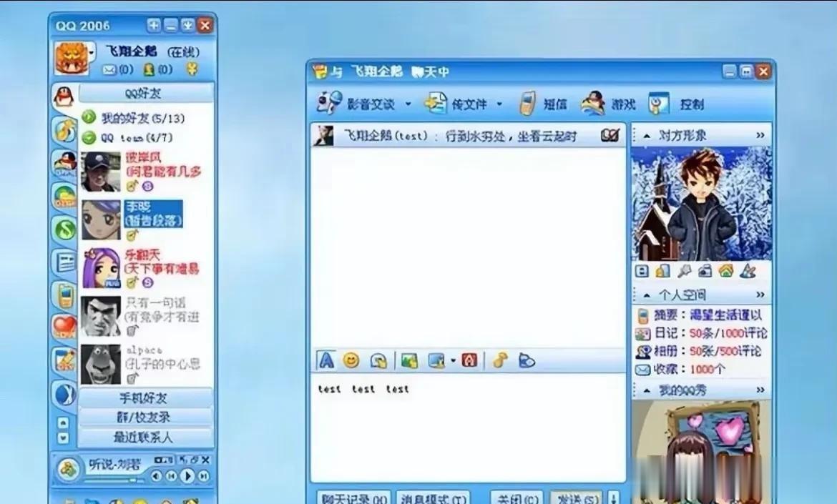Viewport: 837px width, 504px height.
Task: Click the blue fish icon in chat toolbar
Action: [526, 361]
